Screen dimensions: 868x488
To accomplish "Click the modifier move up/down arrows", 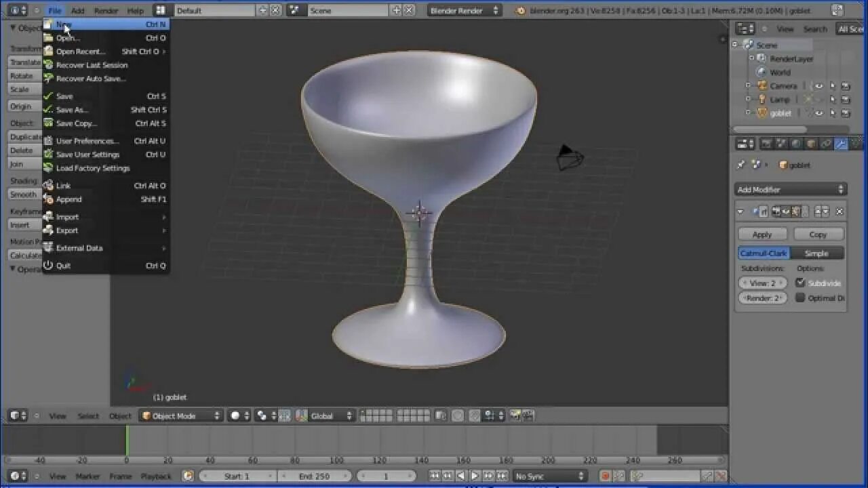I will (x=822, y=212).
